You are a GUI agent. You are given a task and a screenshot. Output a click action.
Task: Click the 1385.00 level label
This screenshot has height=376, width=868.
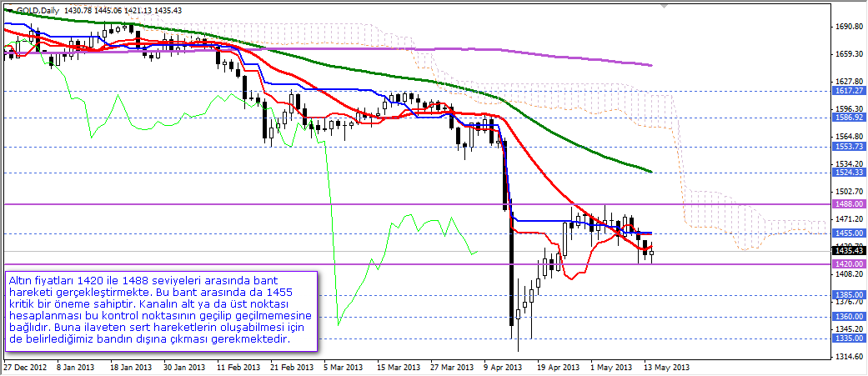point(847,295)
